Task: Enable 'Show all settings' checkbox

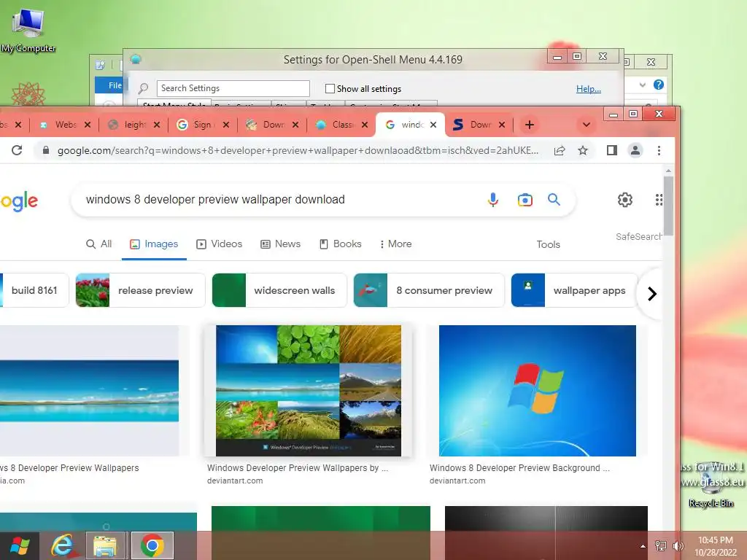Action: (330, 88)
